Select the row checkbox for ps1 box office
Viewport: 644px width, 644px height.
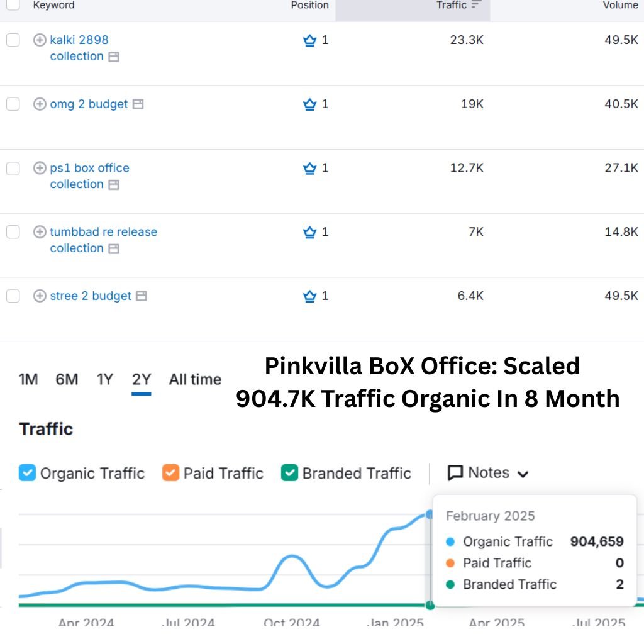tap(13, 168)
